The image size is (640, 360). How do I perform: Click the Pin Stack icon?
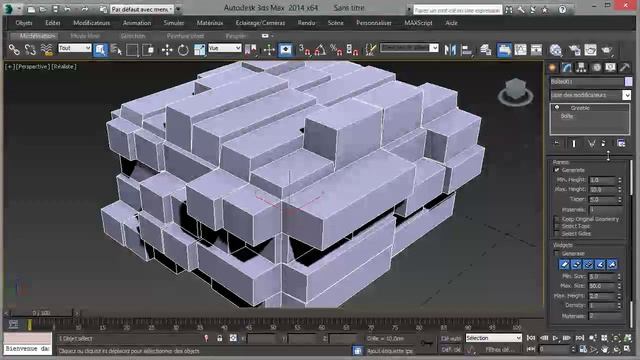tap(557, 143)
